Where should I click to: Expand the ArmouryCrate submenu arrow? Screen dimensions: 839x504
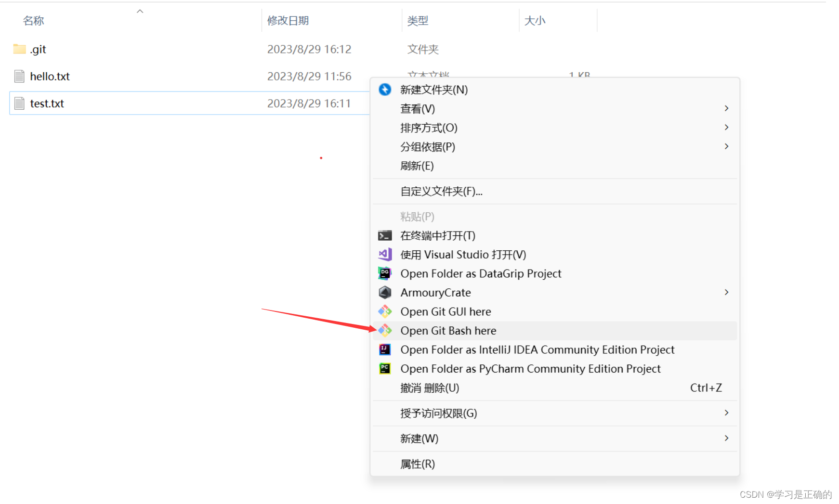726,292
